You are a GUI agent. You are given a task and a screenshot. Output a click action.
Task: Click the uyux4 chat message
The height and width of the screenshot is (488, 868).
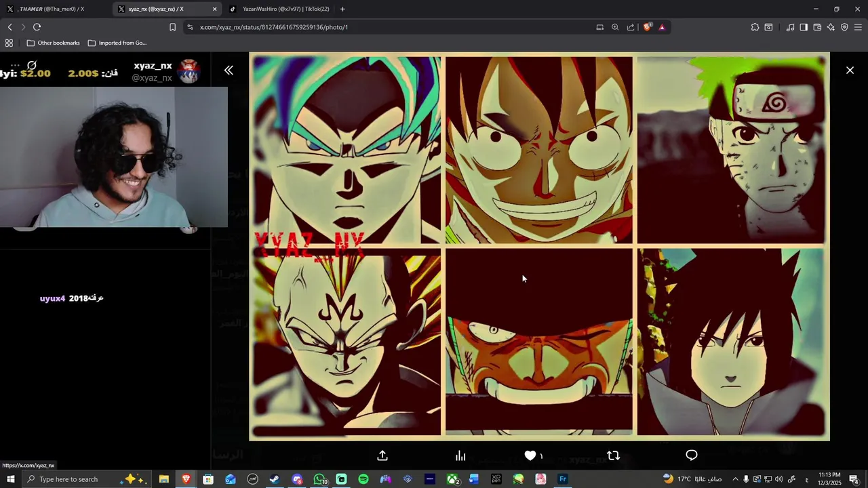[x=71, y=298]
